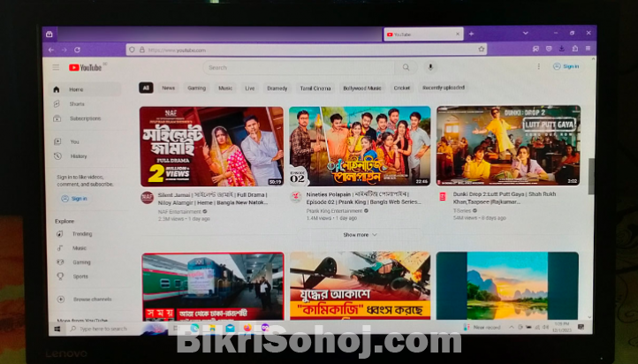
Task: Open Pocket save icon in toolbar
Action: pos(549,49)
